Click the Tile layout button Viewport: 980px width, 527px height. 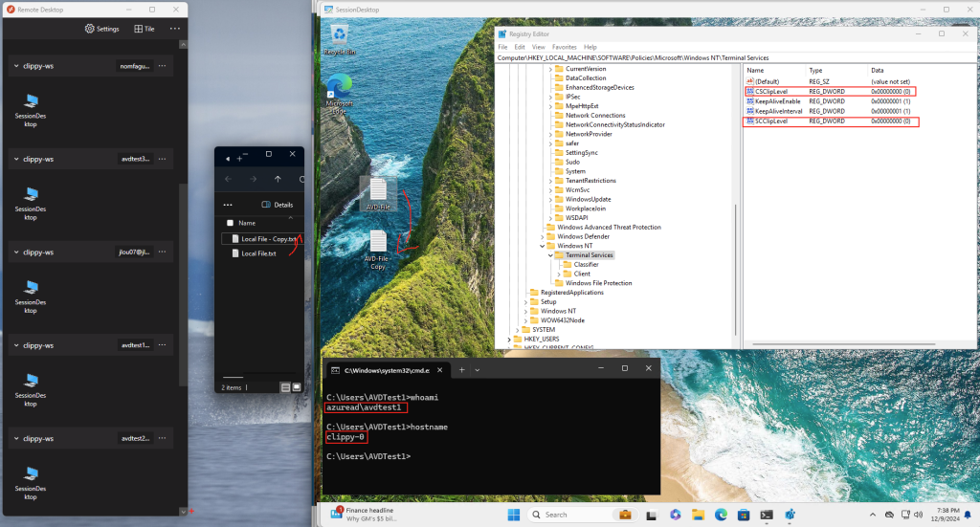[145, 29]
